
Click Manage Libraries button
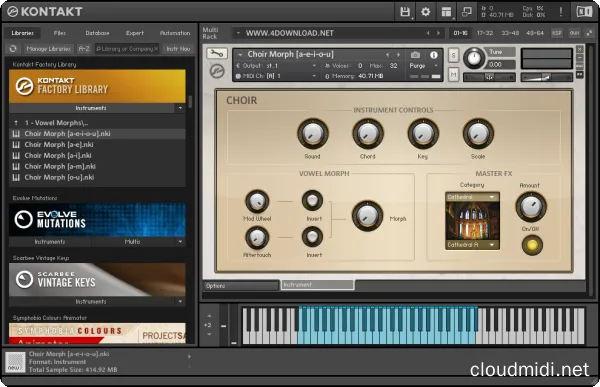tap(48, 49)
